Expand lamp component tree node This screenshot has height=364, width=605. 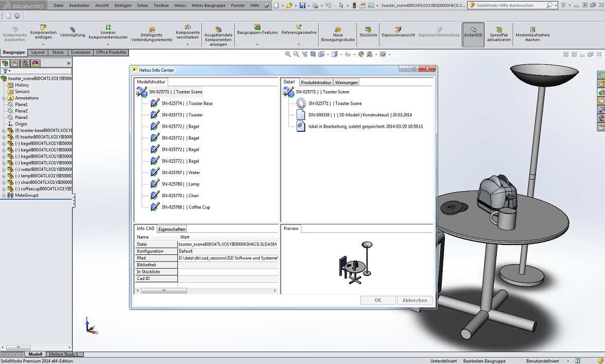click(x=4, y=176)
